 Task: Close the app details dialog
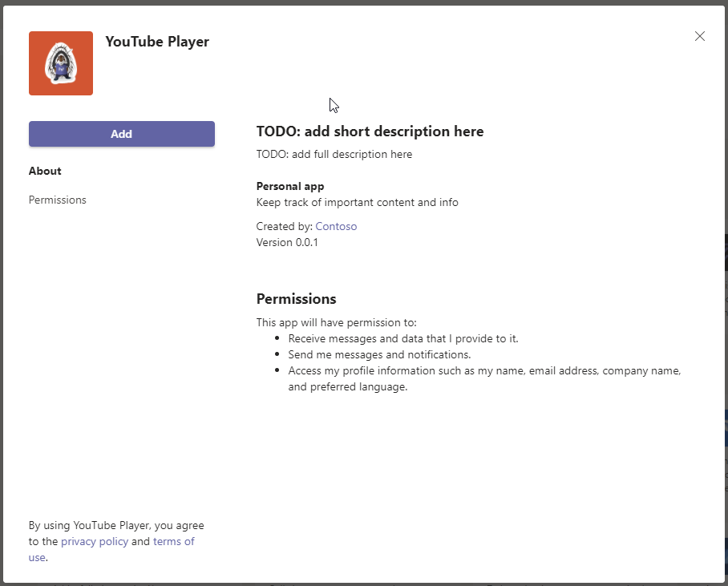pos(700,36)
